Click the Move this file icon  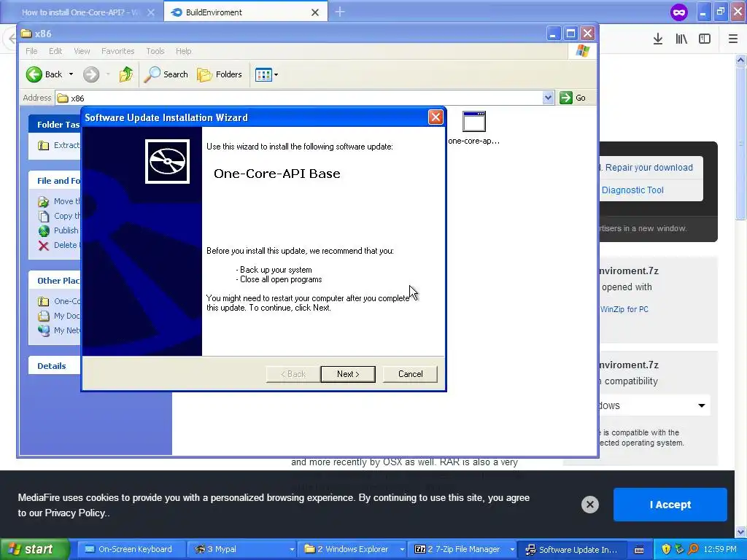pyautogui.click(x=43, y=201)
